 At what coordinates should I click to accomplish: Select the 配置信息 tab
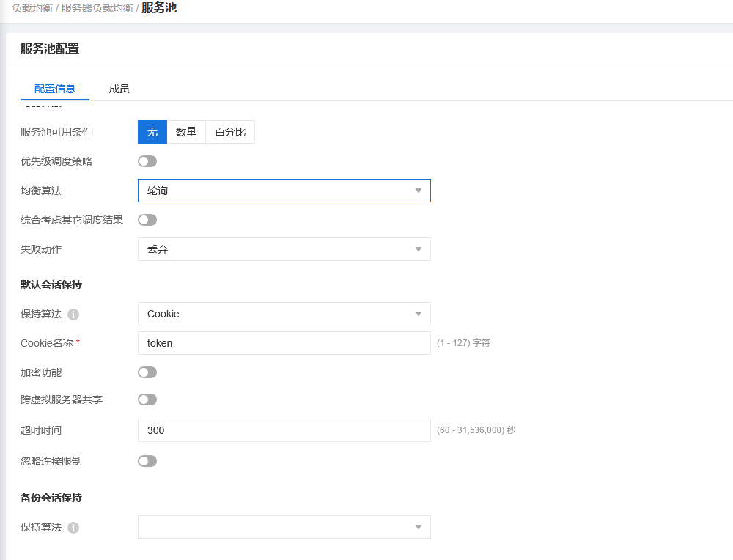(x=55, y=89)
